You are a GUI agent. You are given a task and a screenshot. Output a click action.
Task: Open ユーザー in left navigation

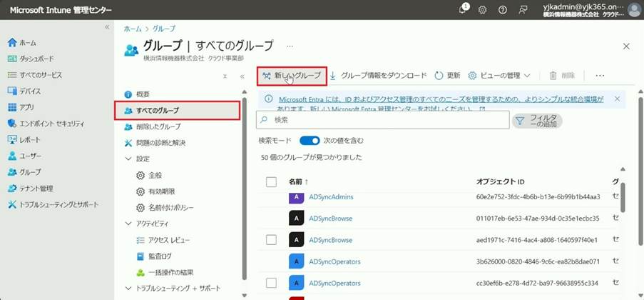[25, 156]
